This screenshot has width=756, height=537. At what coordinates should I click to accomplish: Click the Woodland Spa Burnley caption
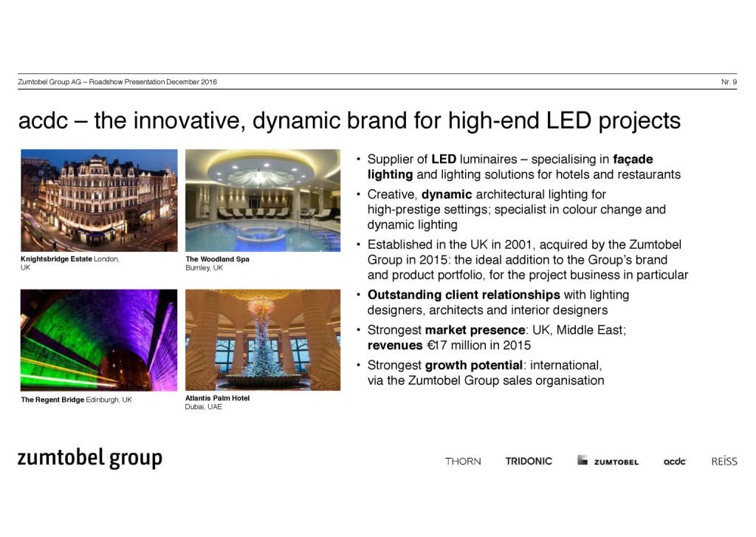click(217, 263)
